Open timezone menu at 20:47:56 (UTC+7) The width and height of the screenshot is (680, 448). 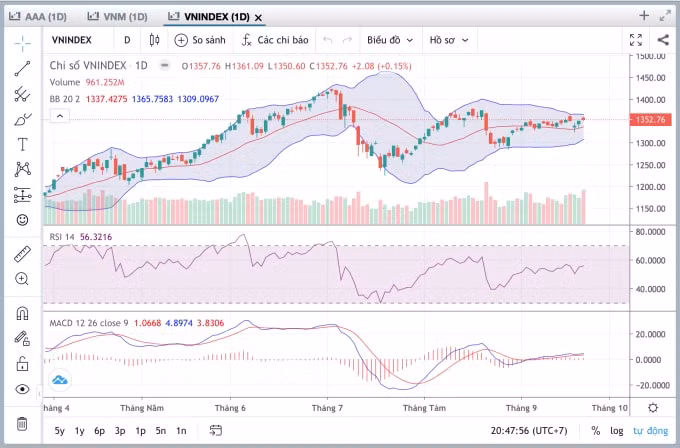tap(529, 431)
